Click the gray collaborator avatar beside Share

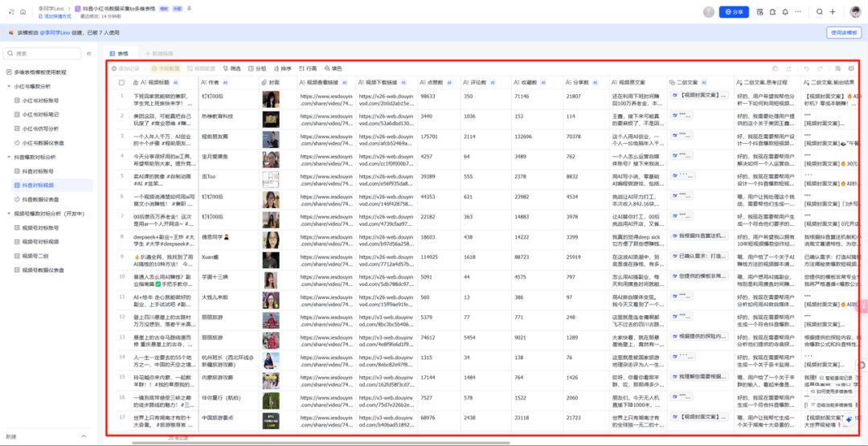[709, 11]
